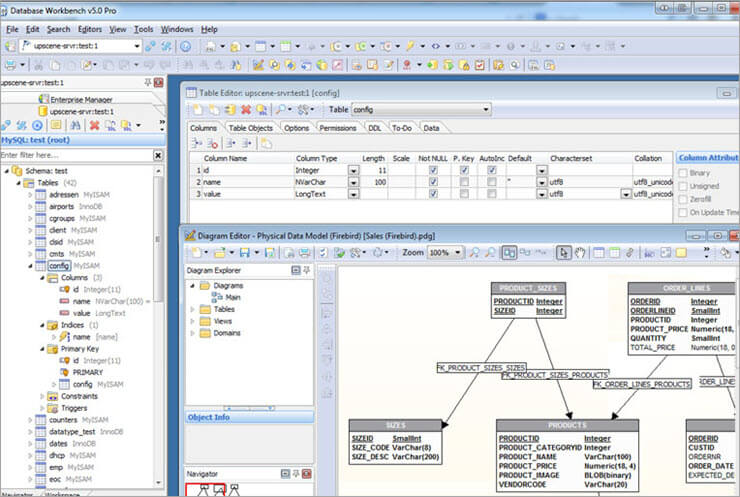Screen dimensions: 740x497
Task: Open the Editors menu
Action: point(90,29)
